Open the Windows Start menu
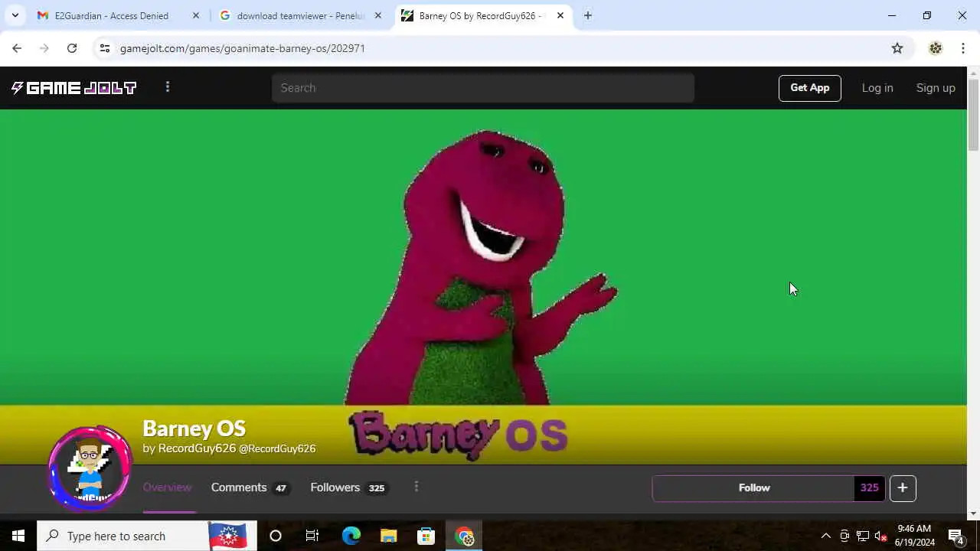This screenshot has width=980, height=551. [x=18, y=536]
